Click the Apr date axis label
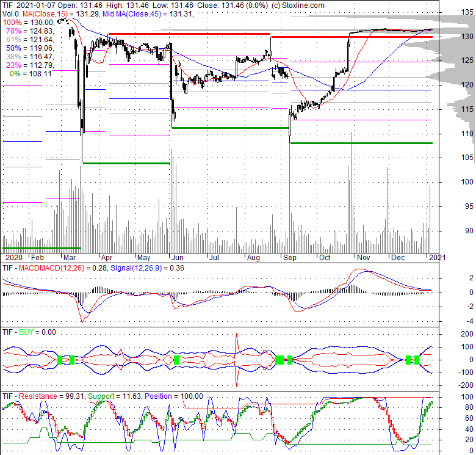 click(107, 258)
